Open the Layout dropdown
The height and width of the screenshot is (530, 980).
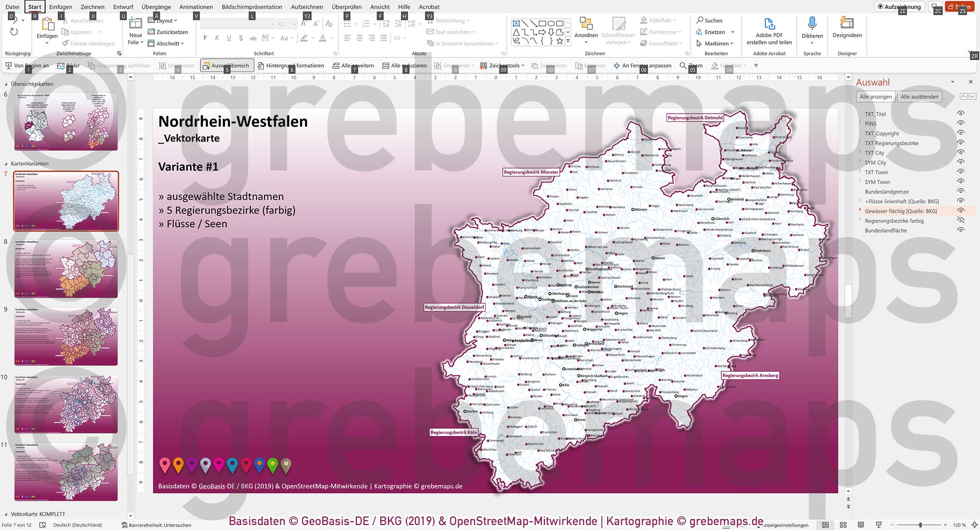click(164, 20)
